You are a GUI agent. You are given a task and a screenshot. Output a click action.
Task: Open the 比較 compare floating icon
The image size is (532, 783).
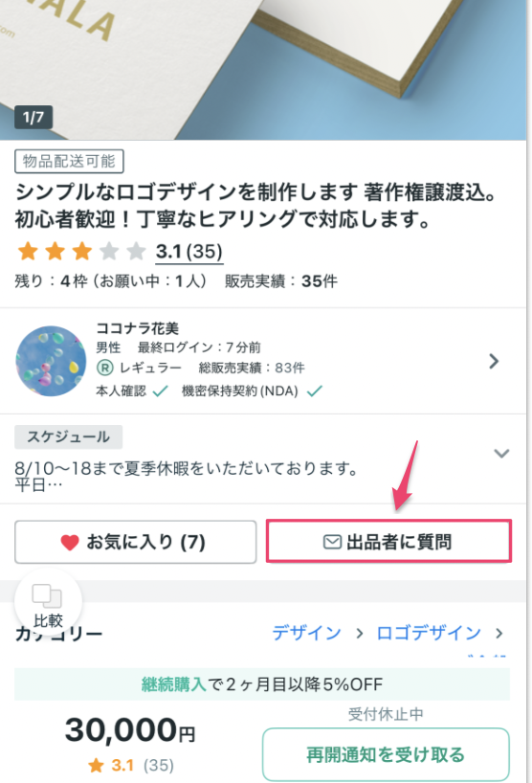coord(49,604)
